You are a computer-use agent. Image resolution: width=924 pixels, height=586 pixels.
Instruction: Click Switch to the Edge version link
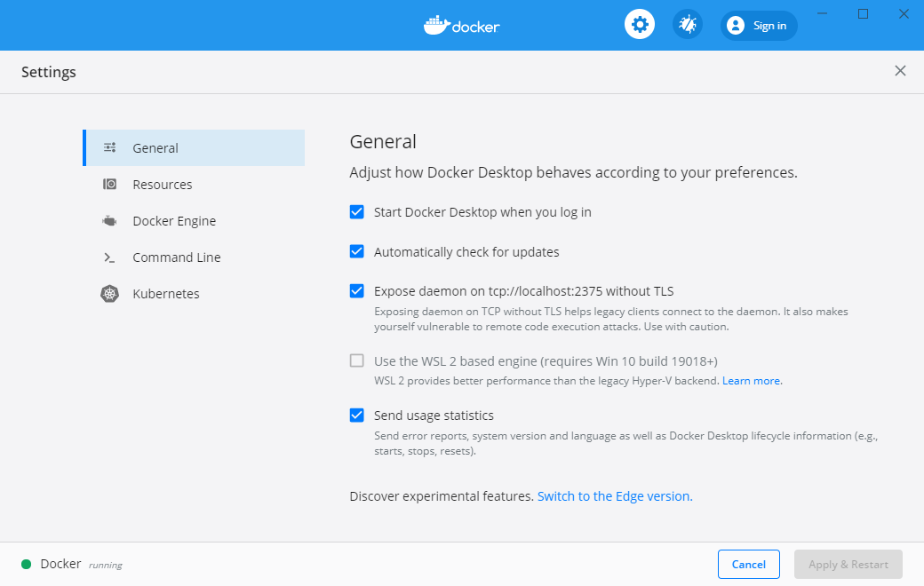[x=614, y=495]
